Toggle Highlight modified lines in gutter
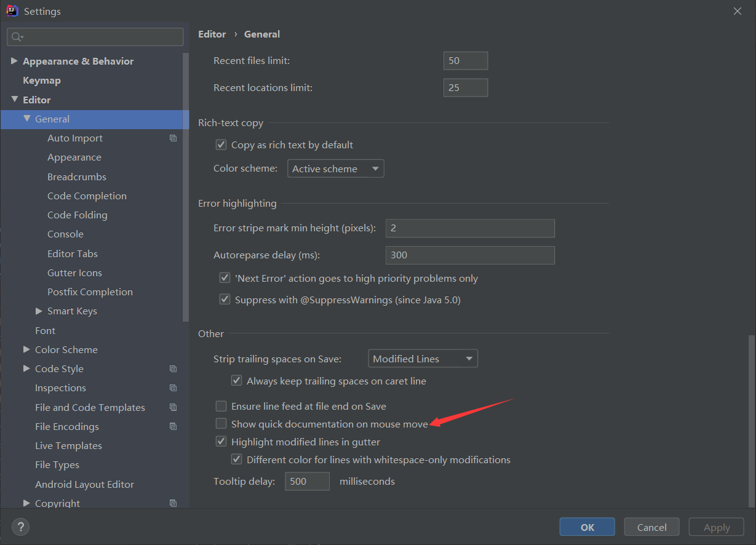756x545 pixels. click(x=221, y=442)
